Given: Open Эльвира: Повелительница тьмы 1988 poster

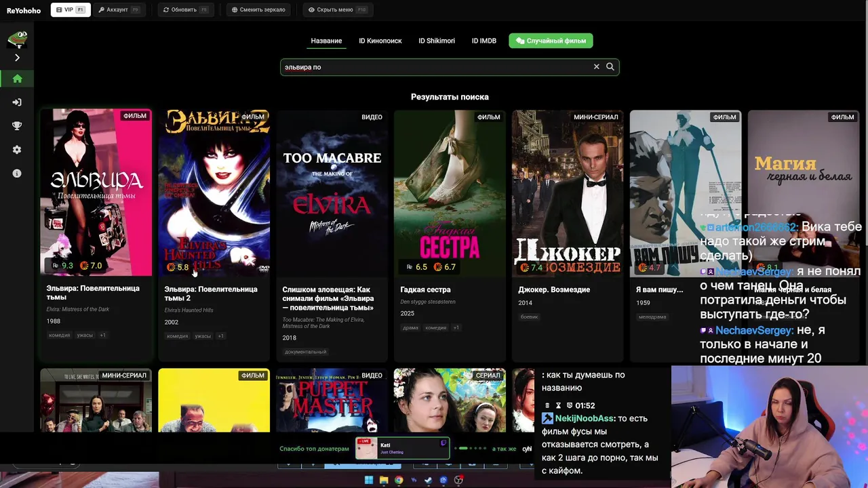Looking at the screenshot, I should [96, 193].
